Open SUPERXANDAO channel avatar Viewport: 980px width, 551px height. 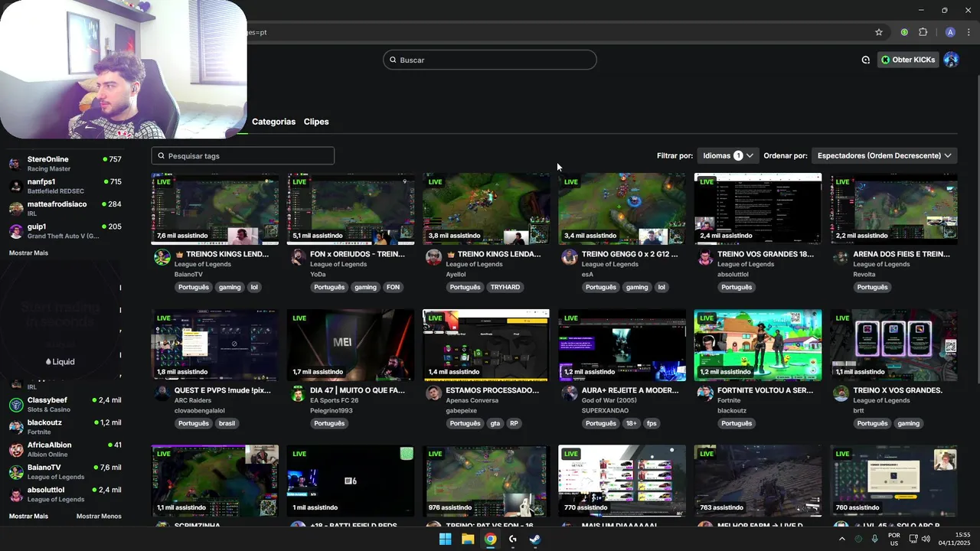click(x=569, y=393)
